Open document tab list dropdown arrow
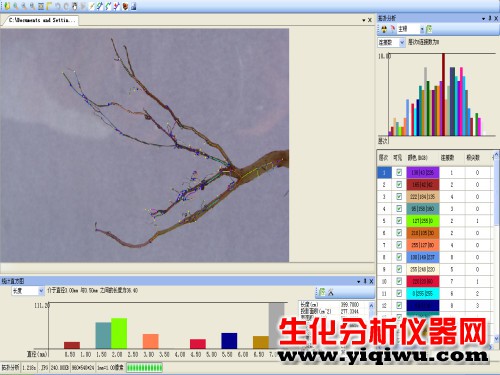Image resolution: width=500 pixels, height=375 pixels. tap(364, 20)
